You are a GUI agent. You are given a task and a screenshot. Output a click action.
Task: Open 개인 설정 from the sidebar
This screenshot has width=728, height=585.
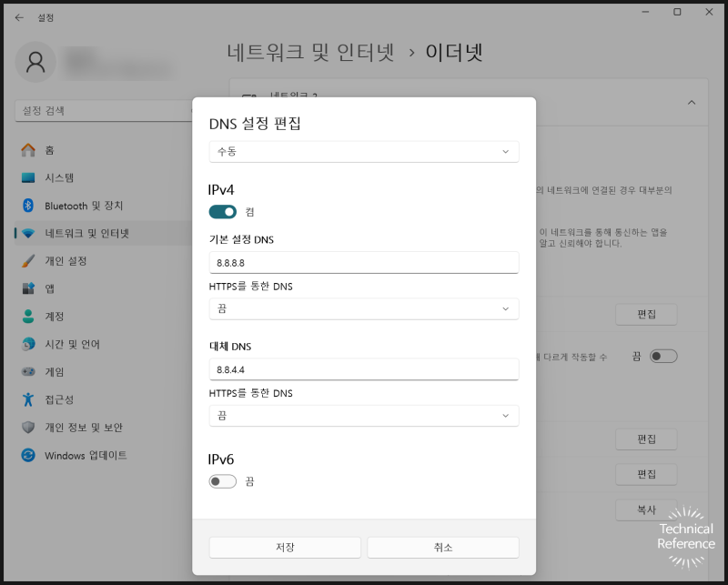click(68, 260)
